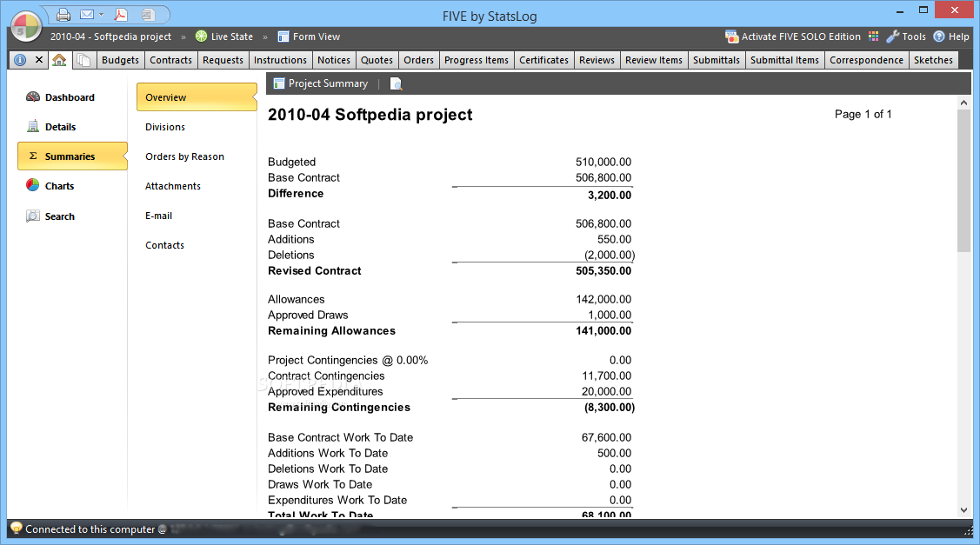This screenshot has height=545, width=980.
Task: Click the '505,350.00' value
Action: pos(603,270)
